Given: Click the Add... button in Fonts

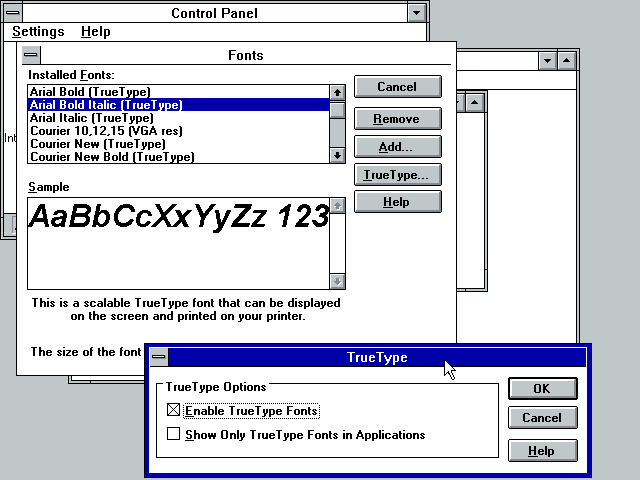Looking at the screenshot, I should (398, 147).
